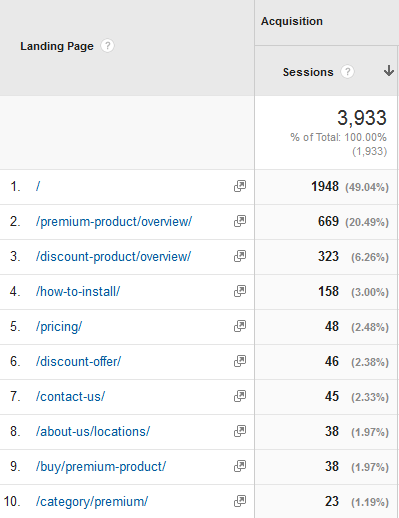Open external link icon for /discount-product/overview/
The image size is (399, 518).
pyautogui.click(x=240, y=256)
